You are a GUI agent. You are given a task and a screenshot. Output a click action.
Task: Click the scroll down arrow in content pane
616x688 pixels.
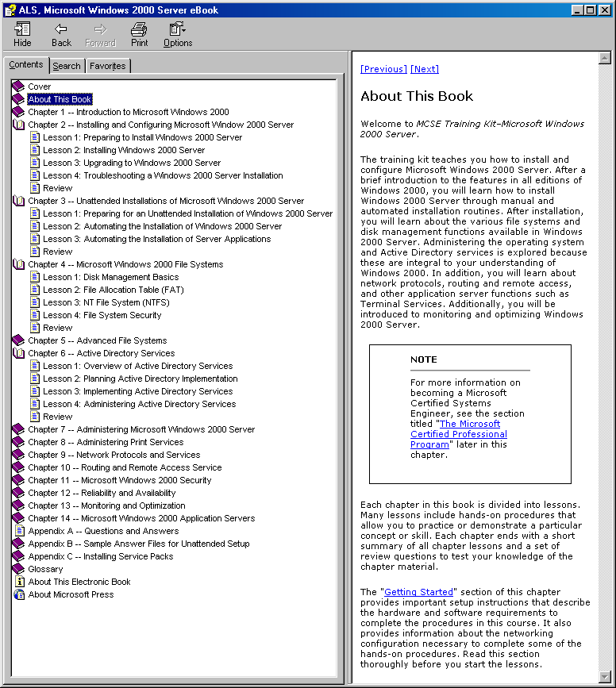pos(605,677)
